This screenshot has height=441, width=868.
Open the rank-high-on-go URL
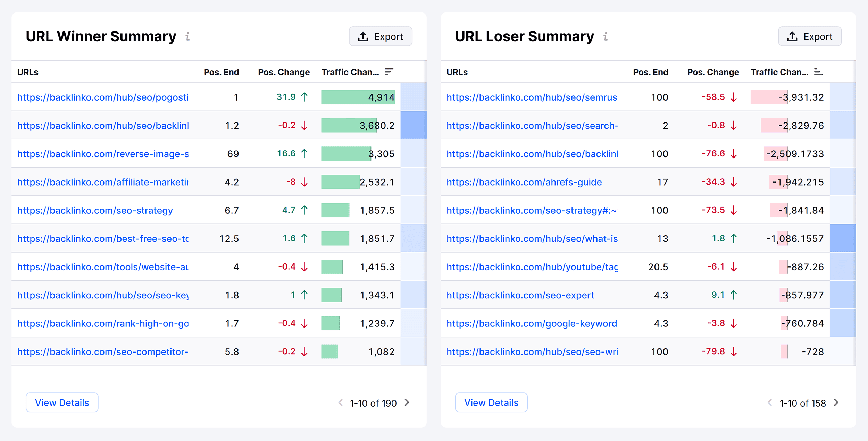click(x=103, y=323)
